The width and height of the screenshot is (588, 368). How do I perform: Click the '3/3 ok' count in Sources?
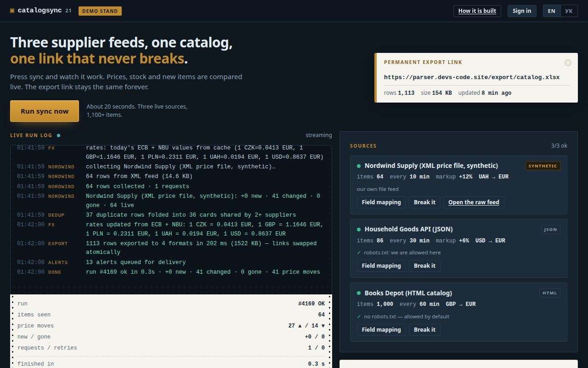pos(559,146)
